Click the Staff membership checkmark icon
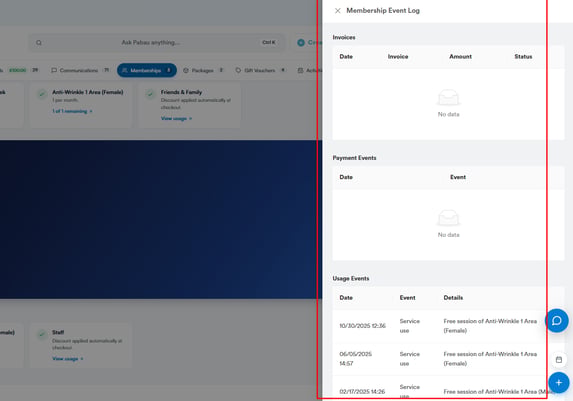 point(42,334)
